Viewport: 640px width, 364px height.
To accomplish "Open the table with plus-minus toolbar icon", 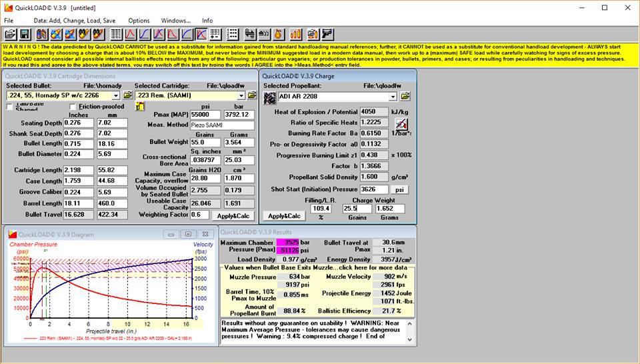I will (215, 34).
